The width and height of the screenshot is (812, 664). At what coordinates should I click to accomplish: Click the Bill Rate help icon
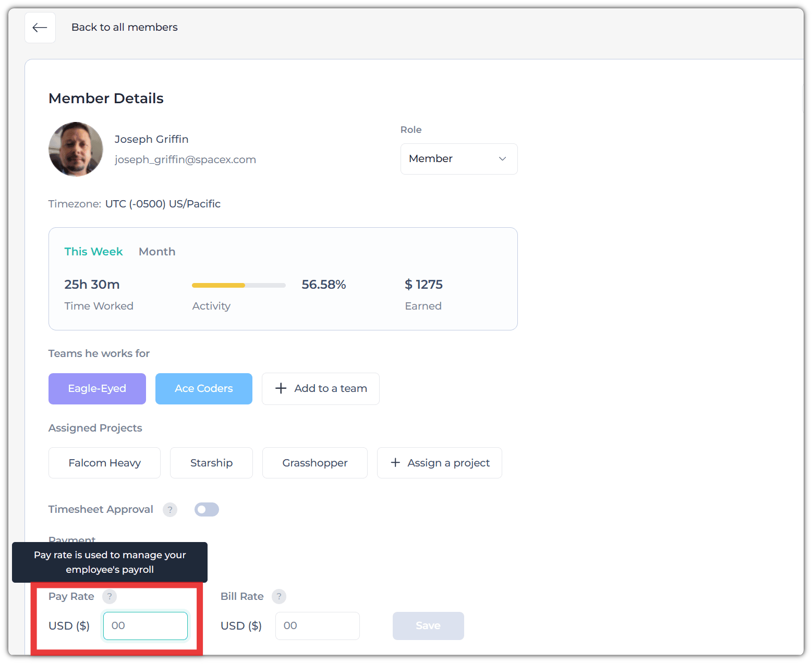coord(279,597)
